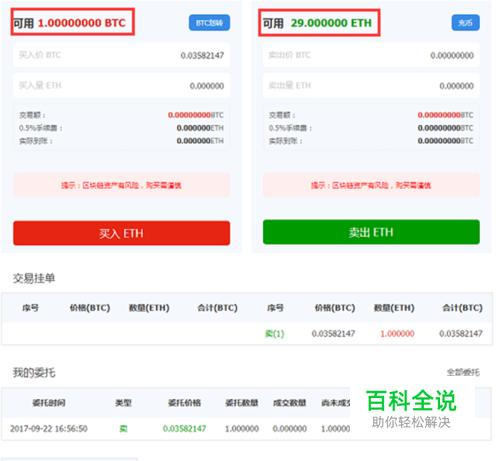Click the 类型 column header

tap(123, 403)
